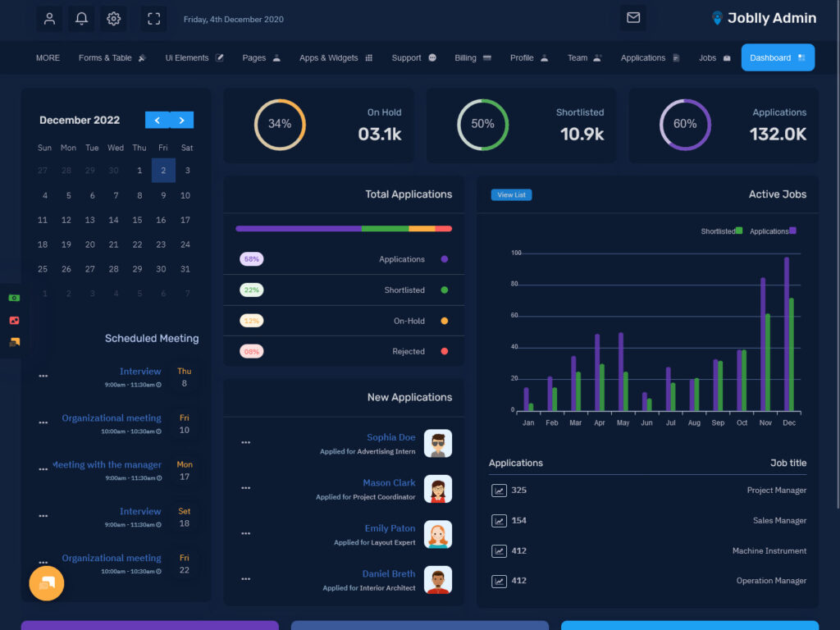Image resolution: width=840 pixels, height=630 pixels.
Task: Toggle Shortlisted legend in Active Jobs chart
Action: pyautogui.click(x=722, y=231)
